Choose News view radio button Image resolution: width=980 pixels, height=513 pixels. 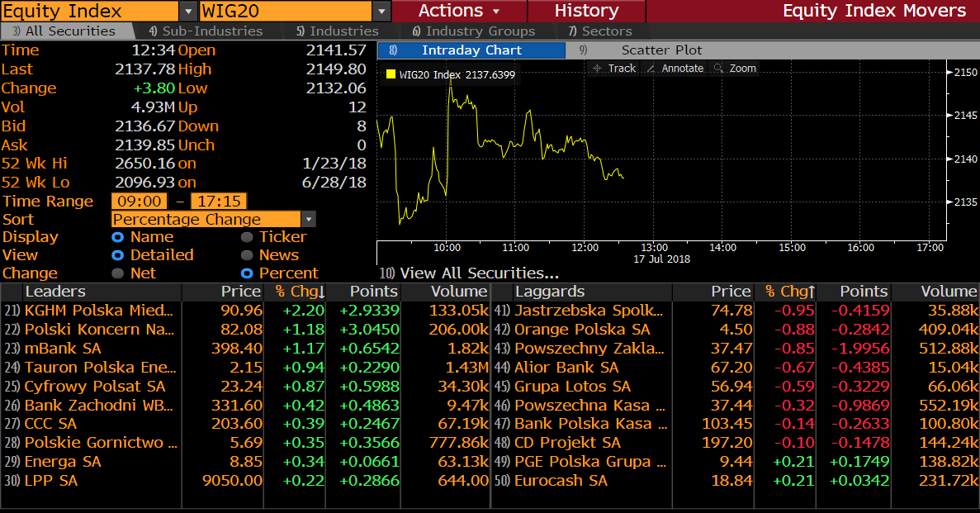(247, 255)
